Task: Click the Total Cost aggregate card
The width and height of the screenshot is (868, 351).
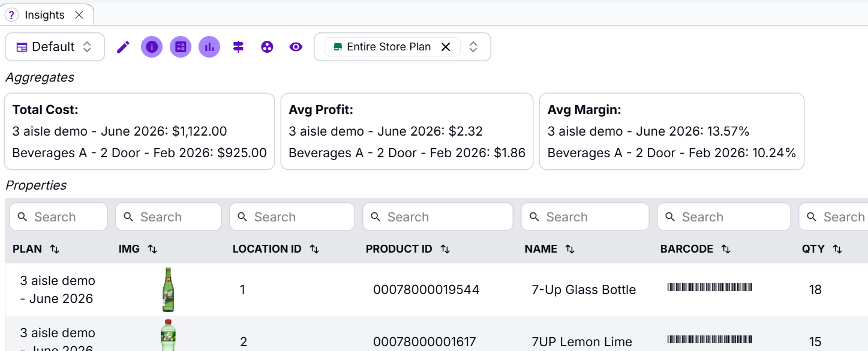Action: point(139,131)
